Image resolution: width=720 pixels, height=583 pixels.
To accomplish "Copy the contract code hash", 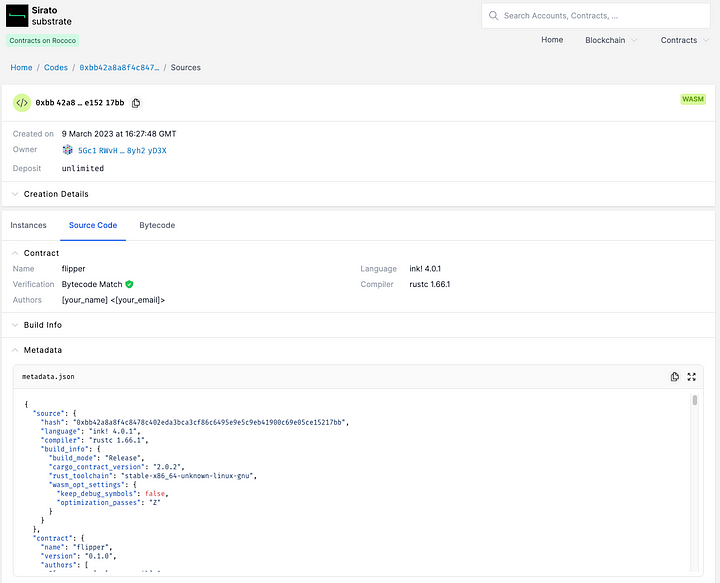I will coord(136,103).
